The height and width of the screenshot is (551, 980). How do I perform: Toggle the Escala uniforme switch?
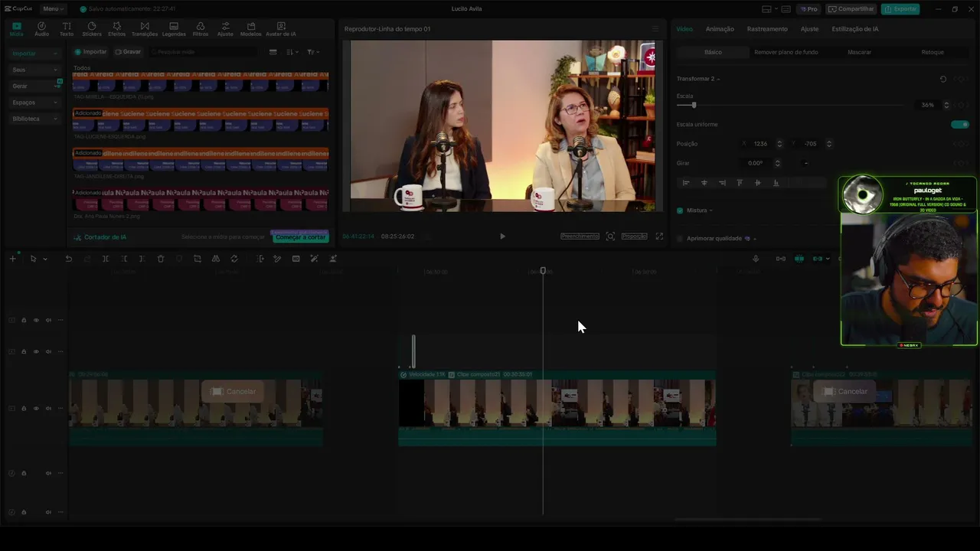point(960,125)
